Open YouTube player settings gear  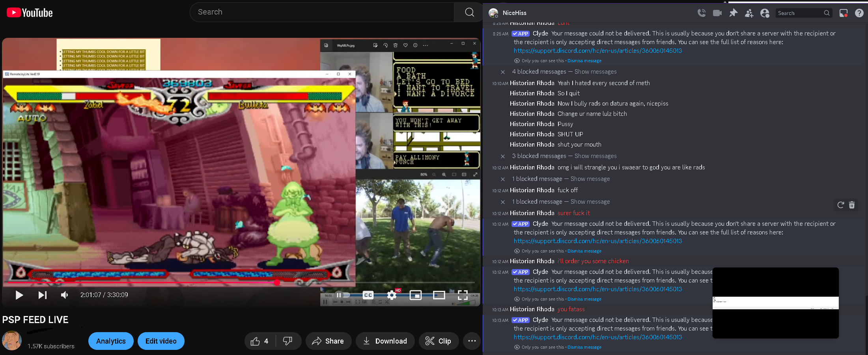click(x=392, y=295)
